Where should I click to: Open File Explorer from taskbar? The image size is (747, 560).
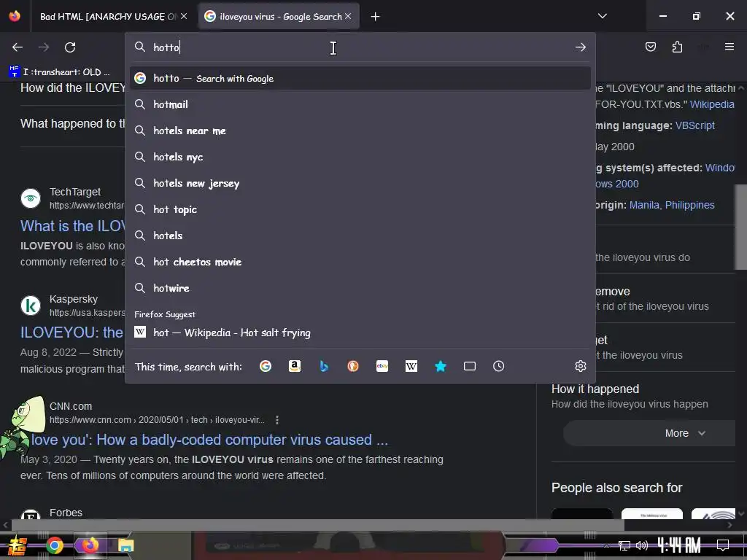[125, 545]
